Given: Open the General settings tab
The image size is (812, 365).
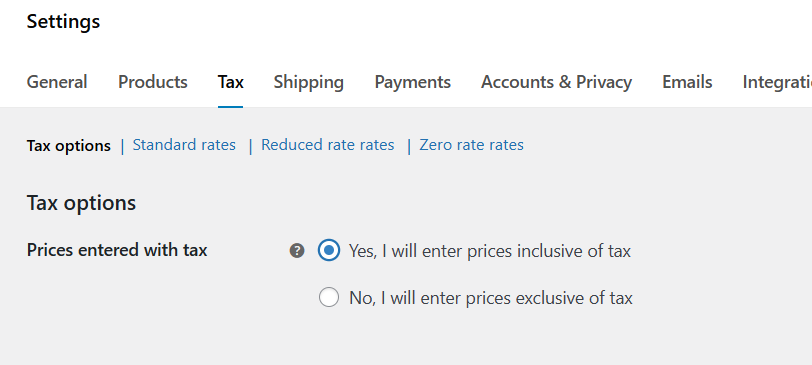Looking at the screenshot, I should click(x=57, y=82).
